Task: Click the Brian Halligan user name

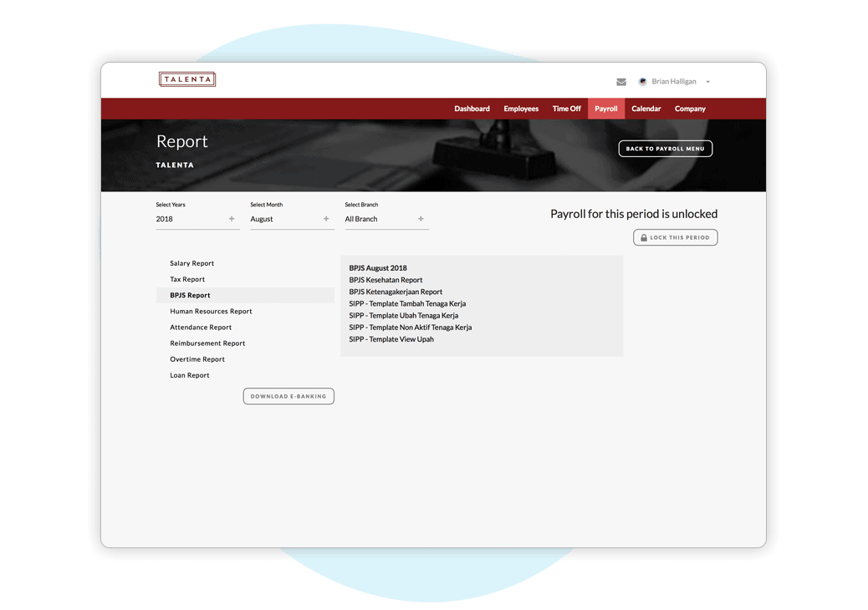Action: 674,81
